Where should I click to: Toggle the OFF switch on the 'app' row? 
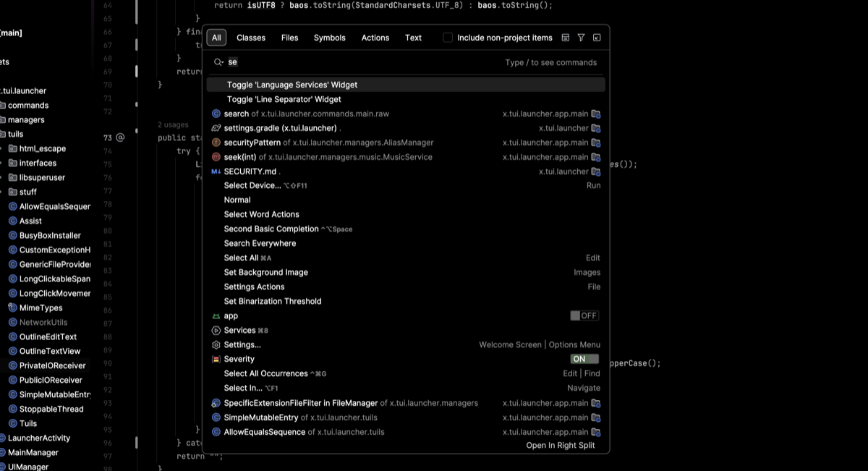pos(584,315)
